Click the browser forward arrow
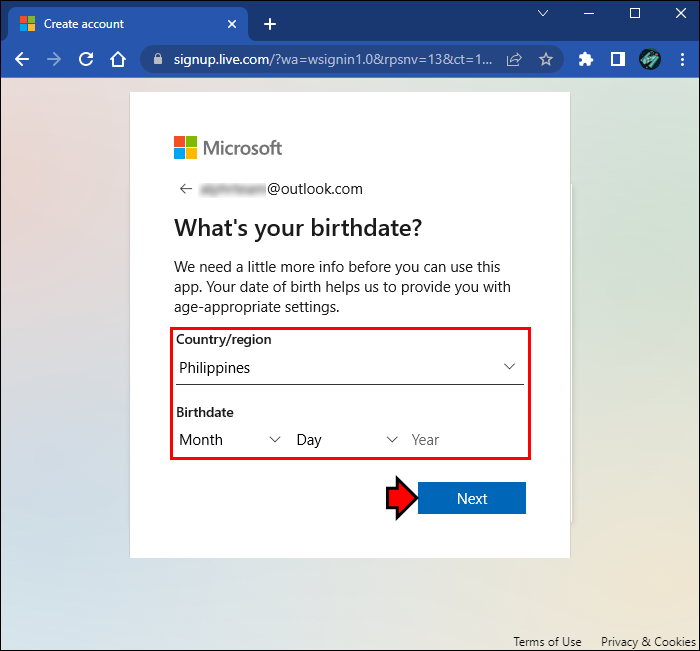Viewport: 700px width, 651px height. (54, 59)
